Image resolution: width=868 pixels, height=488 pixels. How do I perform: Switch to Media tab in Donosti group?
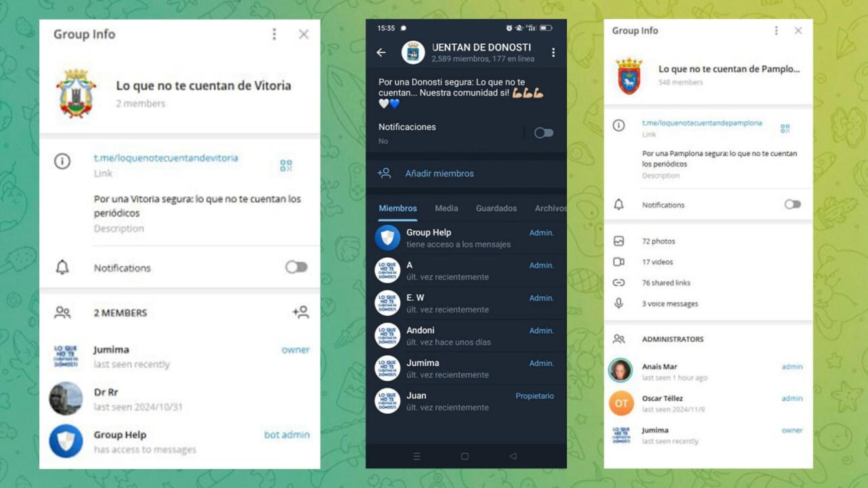(x=446, y=208)
